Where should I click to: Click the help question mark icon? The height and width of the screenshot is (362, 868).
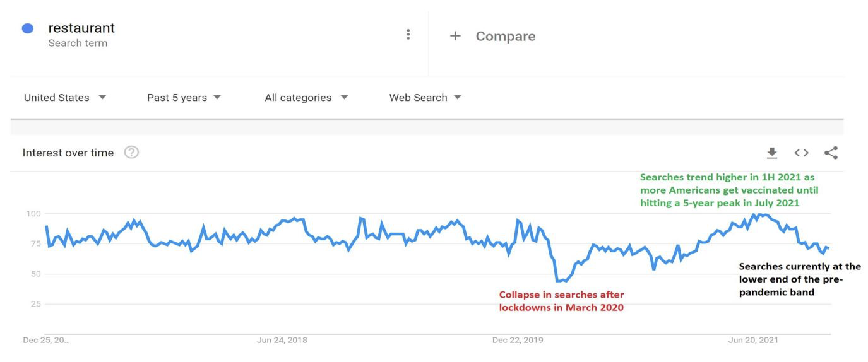(x=131, y=152)
